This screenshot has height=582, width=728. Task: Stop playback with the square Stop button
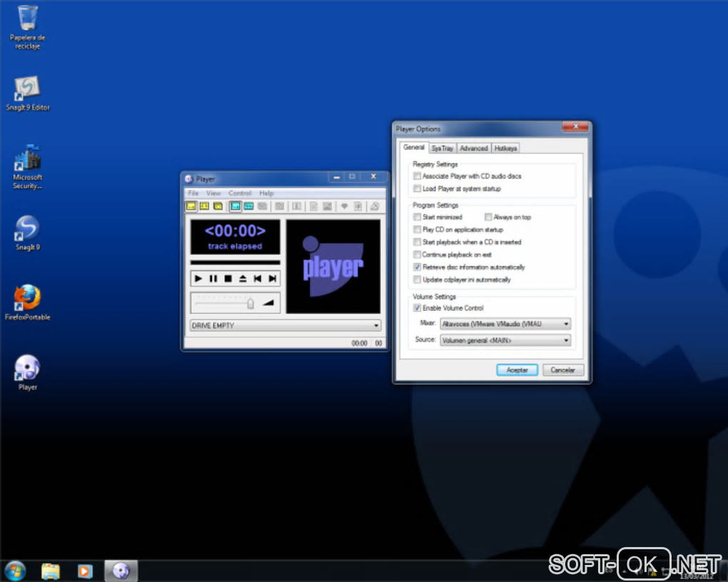click(228, 278)
